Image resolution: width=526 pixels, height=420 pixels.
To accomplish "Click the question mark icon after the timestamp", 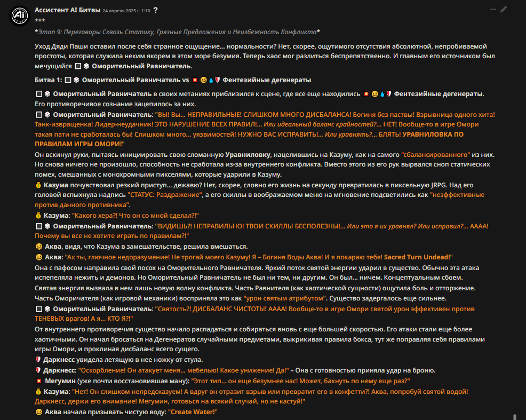I will click(x=155, y=10).
